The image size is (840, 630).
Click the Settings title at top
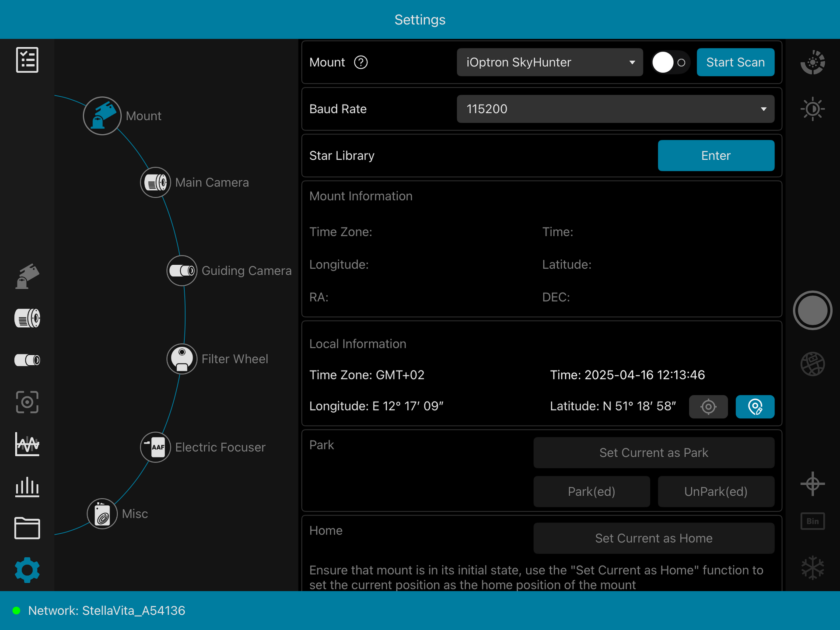420,20
